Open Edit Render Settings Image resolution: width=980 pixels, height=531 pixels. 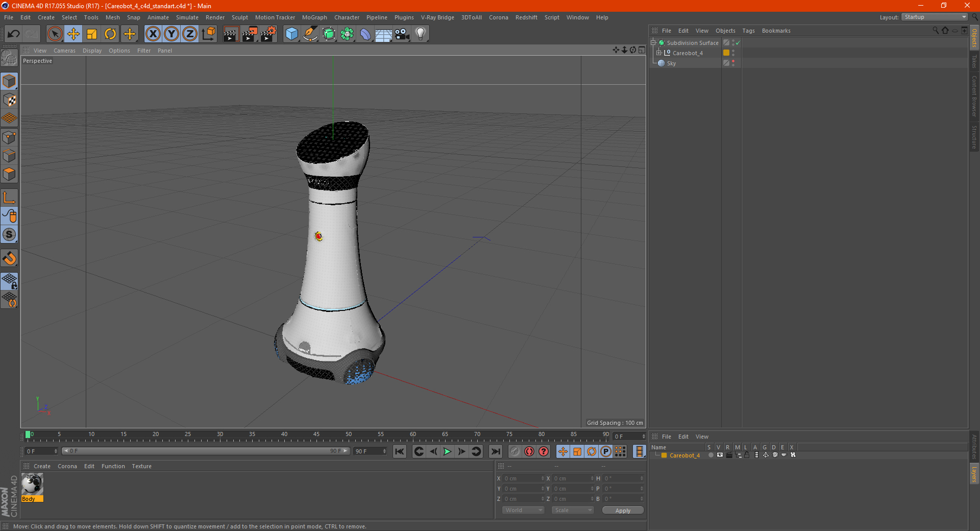[x=268, y=34]
